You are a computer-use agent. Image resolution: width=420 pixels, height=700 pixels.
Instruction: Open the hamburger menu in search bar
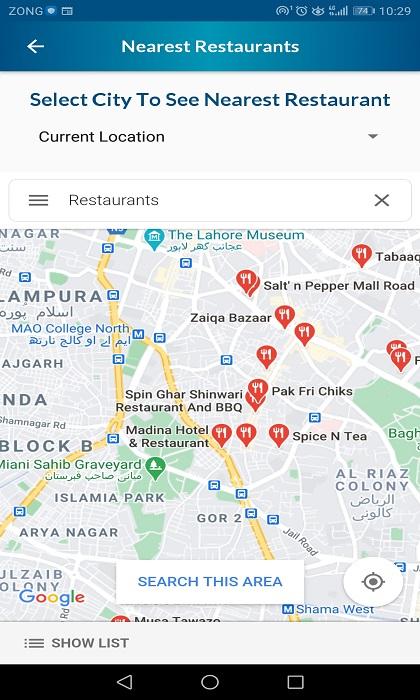pos(38,200)
